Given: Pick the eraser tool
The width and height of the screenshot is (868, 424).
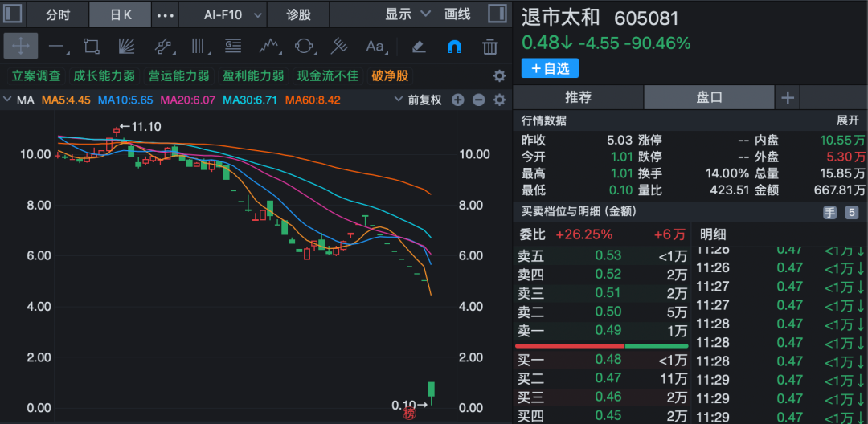Looking at the screenshot, I should [419, 47].
